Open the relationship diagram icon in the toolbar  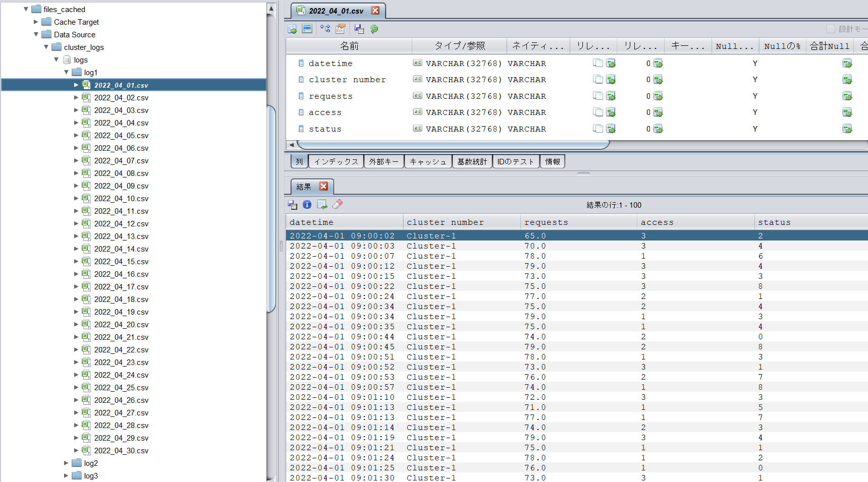[x=325, y=29]
